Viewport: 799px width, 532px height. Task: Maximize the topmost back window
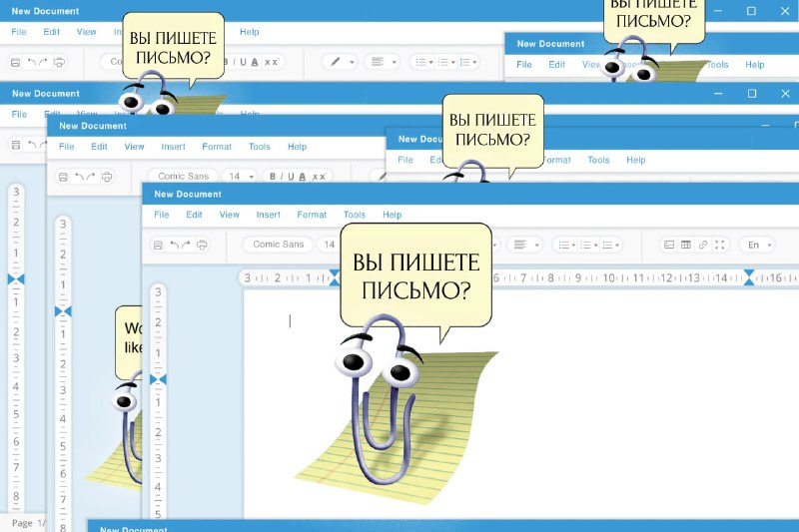[x=751, y=11]
